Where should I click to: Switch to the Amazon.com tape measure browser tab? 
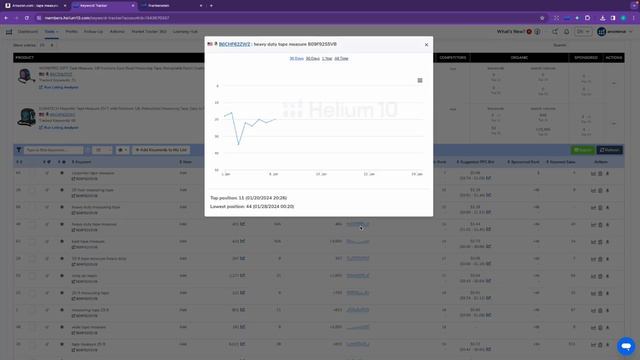point(35,6)
